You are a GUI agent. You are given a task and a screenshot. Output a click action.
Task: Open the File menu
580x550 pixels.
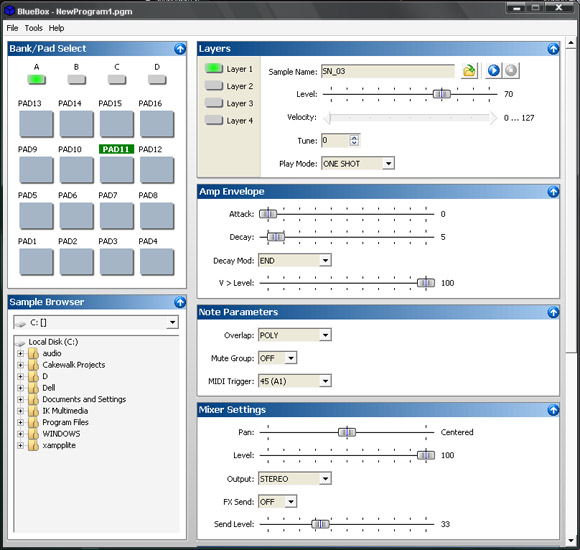coord(12,28)
